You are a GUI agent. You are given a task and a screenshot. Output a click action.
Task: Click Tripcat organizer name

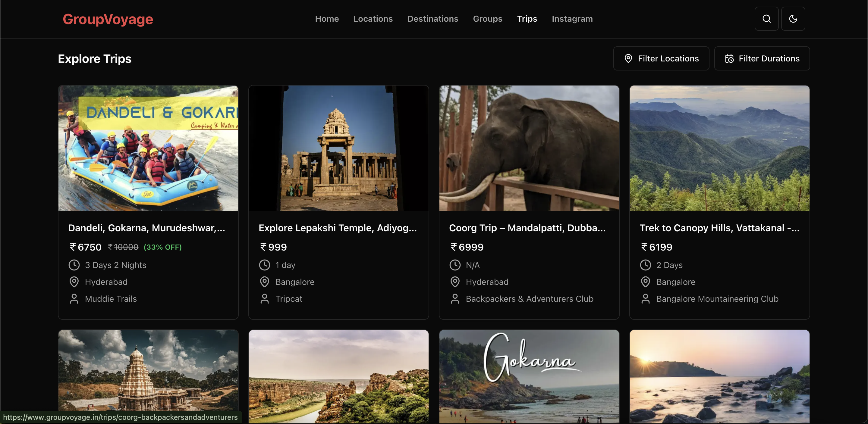[x=289, y=299]
